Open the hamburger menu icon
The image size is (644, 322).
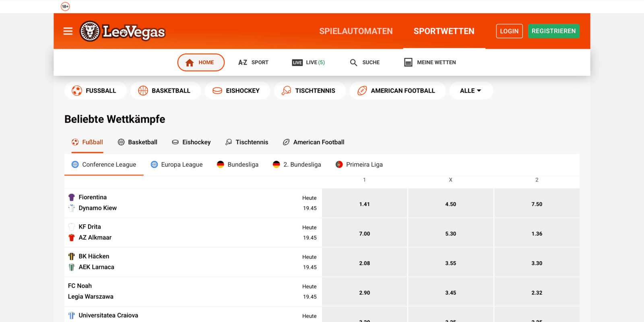[x=68, y=31]
